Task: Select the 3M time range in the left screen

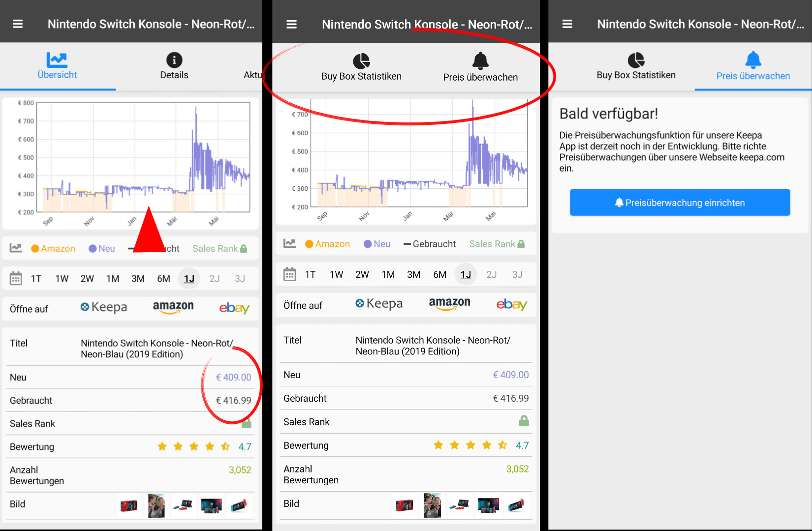Action: [138, 279]
